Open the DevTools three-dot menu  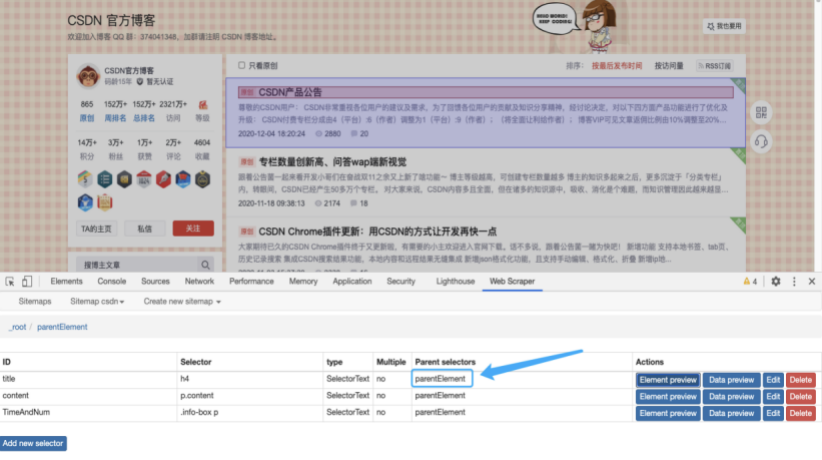point(793,282)
